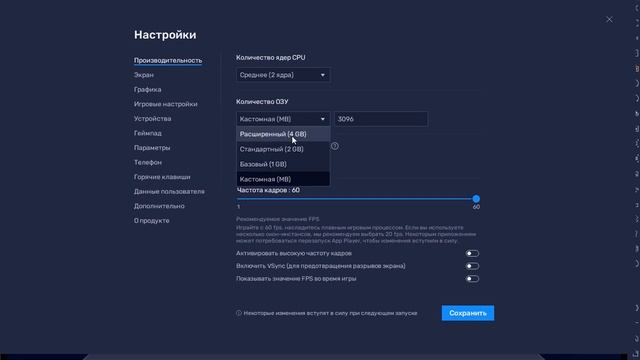Click the frame rate slider handle
Viewport: 640px width, 360px height.
[476, 199]
